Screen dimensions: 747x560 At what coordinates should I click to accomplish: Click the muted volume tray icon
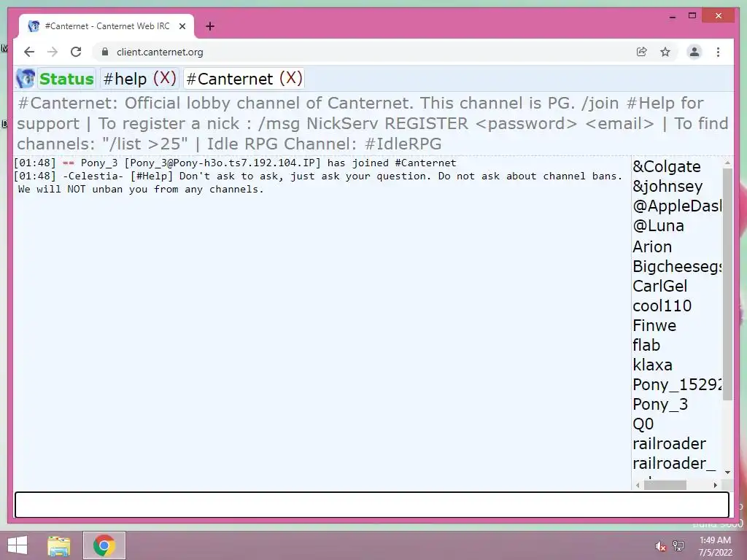click(x=660, y=546)
